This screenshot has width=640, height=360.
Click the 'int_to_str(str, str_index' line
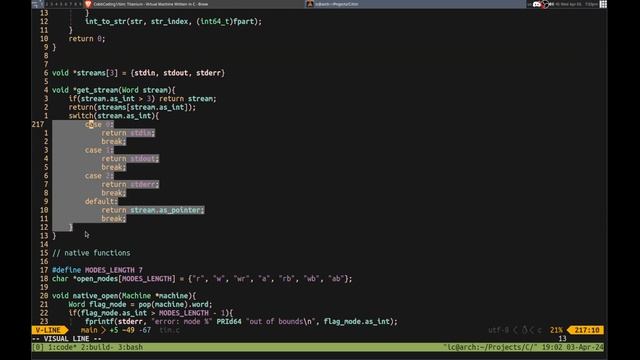[x=173, y=22]
